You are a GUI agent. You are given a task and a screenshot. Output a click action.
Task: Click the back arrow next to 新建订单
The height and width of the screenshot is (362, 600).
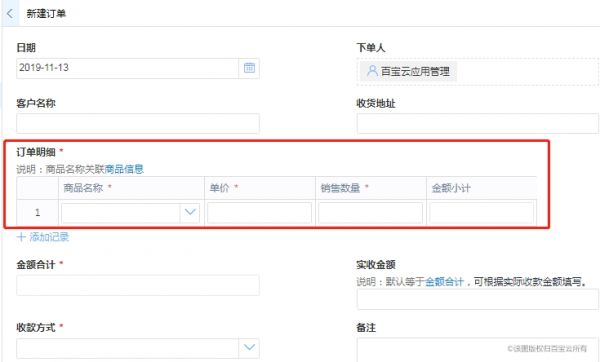click(10, 14)
